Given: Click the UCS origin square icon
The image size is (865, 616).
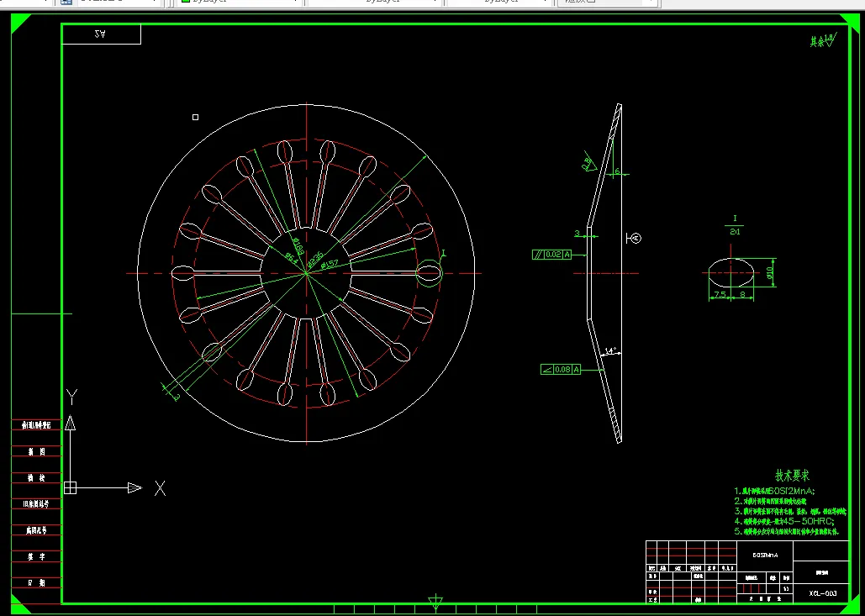Looking at the screenshot, I should [70, 487].
